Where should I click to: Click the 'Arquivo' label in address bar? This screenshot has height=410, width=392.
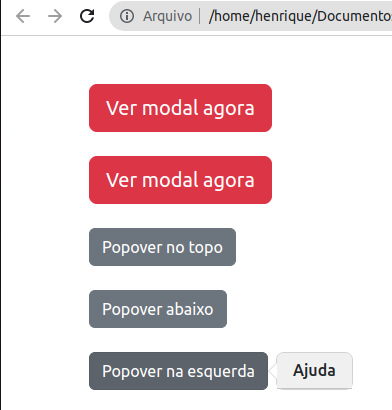click(x=167, y=16)
